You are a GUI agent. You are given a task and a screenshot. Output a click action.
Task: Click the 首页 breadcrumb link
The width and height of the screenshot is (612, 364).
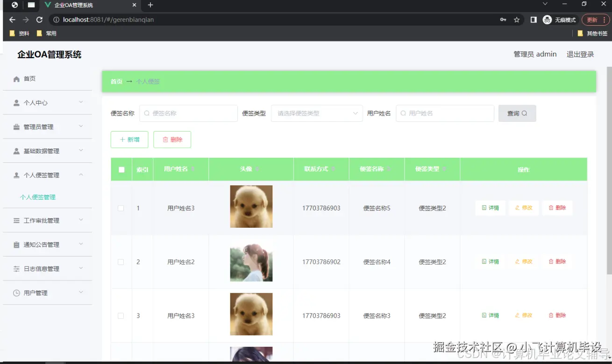pos(116,82)
